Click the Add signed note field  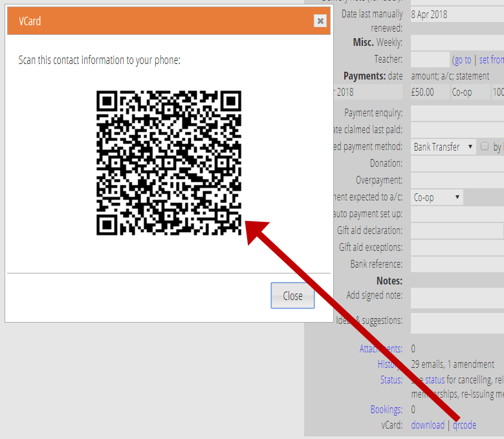[x=457, y=298]
